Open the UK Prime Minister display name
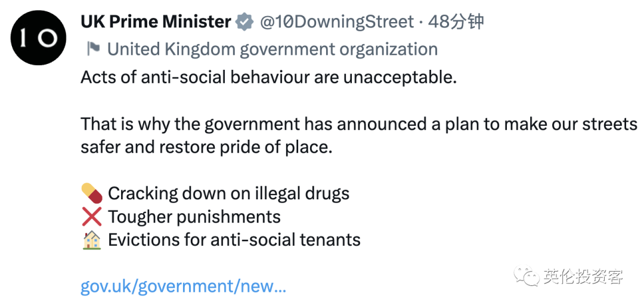The width and height of the screenshot is (644, 305). point(156,21)
